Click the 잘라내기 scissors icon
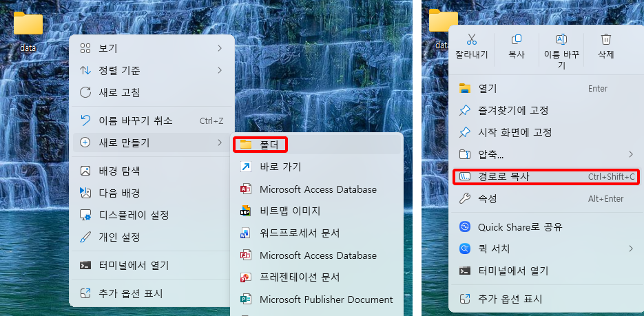The width and height of the screenshot is (644, 316). point(472,39)
